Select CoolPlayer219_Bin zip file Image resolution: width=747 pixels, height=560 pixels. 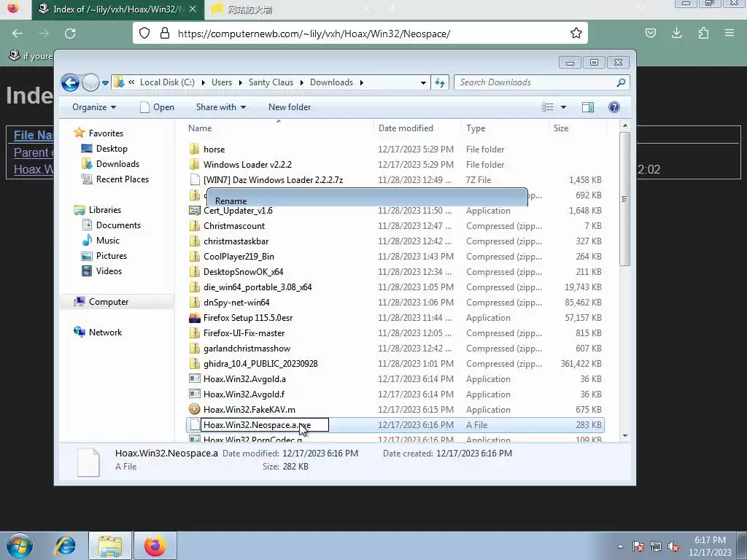coord(239,256)
